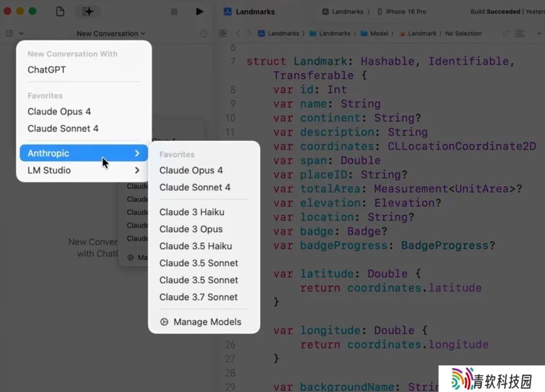Open the project navigator file icon
This screenshot has width=545, height=392.
(x=60, y=11)
